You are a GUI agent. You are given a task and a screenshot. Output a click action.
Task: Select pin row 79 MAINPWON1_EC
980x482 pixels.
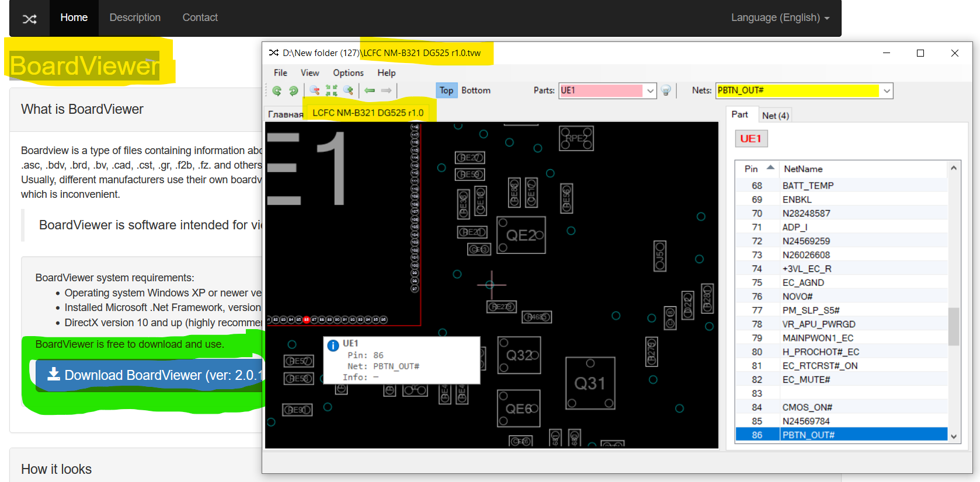841,338
